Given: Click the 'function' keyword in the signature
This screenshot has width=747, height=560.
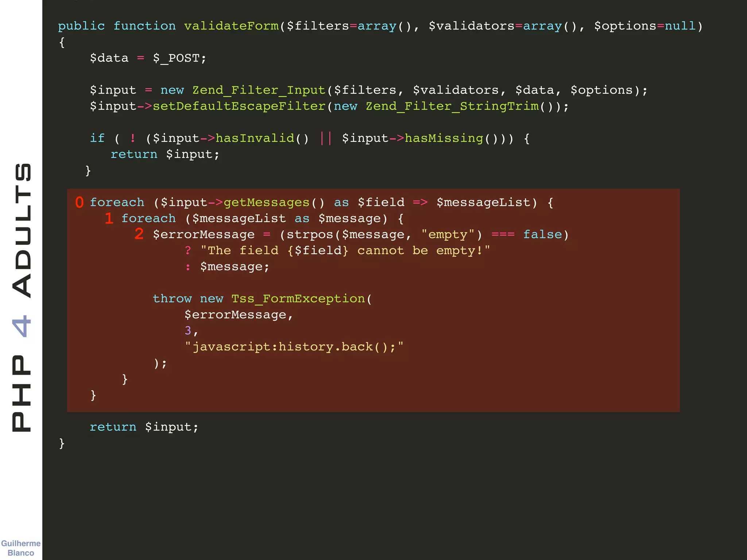Looking at the screenshot, I should pos(144,26).
